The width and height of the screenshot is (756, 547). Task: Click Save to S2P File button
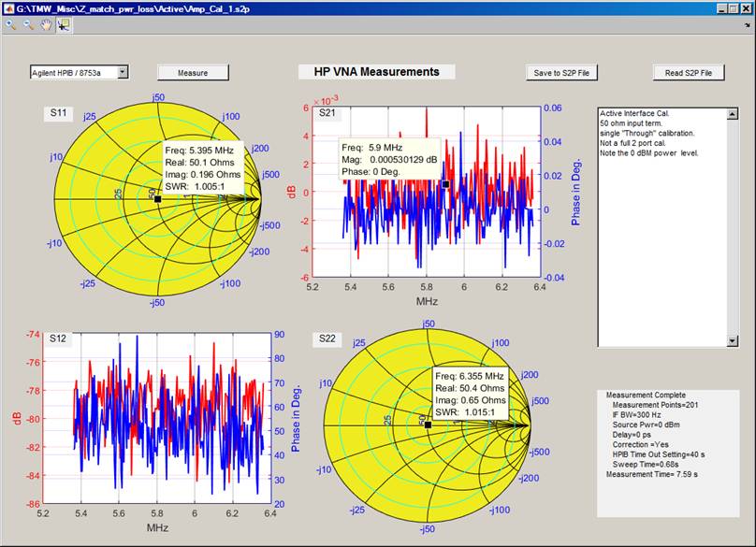click(x=561, y=73)
